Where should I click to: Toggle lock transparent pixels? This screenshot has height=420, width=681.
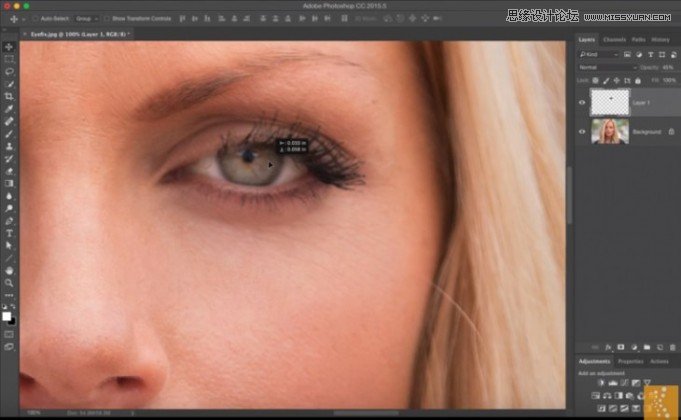click(x=595, y=81)
